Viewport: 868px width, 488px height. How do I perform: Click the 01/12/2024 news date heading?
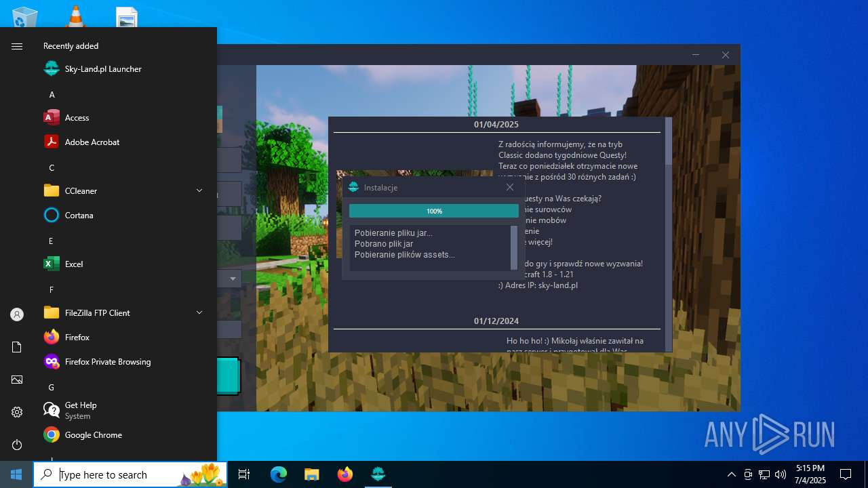click(x=496, y=321)
